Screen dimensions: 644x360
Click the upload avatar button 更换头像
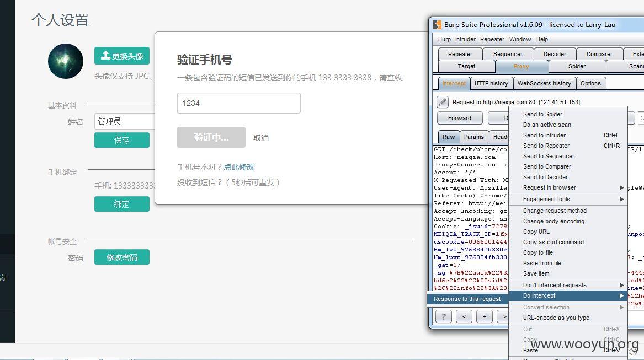[122, 56]
